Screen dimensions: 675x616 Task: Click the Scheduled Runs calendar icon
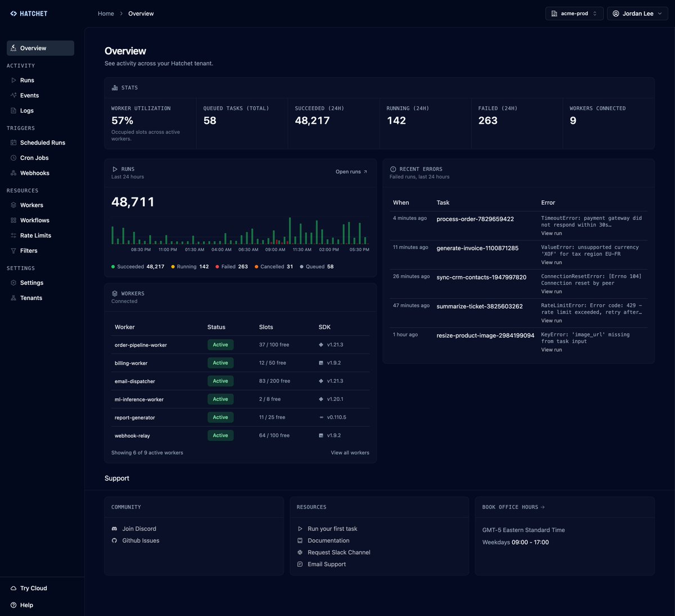click(x=13, y=143)
